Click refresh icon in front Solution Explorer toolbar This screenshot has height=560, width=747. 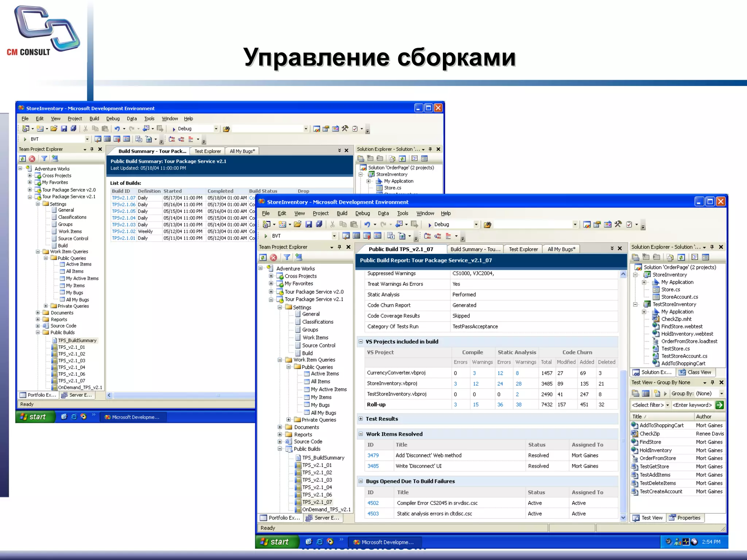coord(681,257)
